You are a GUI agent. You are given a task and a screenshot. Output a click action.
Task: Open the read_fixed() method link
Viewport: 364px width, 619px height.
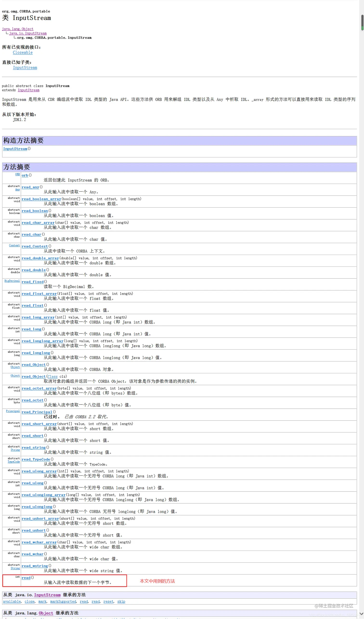[x=33, y=282]
